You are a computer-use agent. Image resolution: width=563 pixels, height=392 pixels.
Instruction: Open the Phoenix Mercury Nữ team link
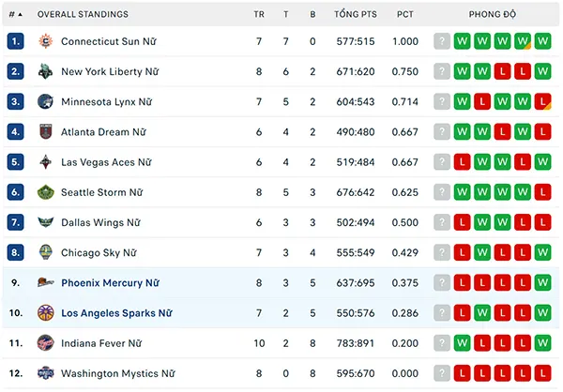(110, 283)
